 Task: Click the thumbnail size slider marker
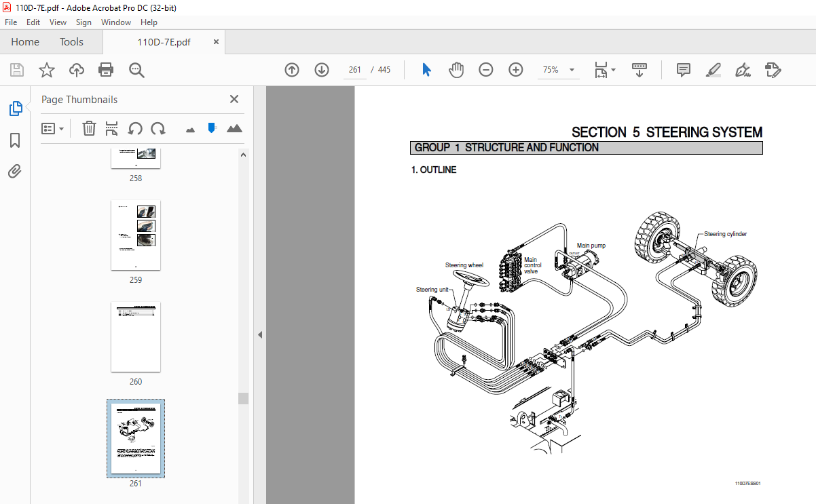(x=212, y=128)
